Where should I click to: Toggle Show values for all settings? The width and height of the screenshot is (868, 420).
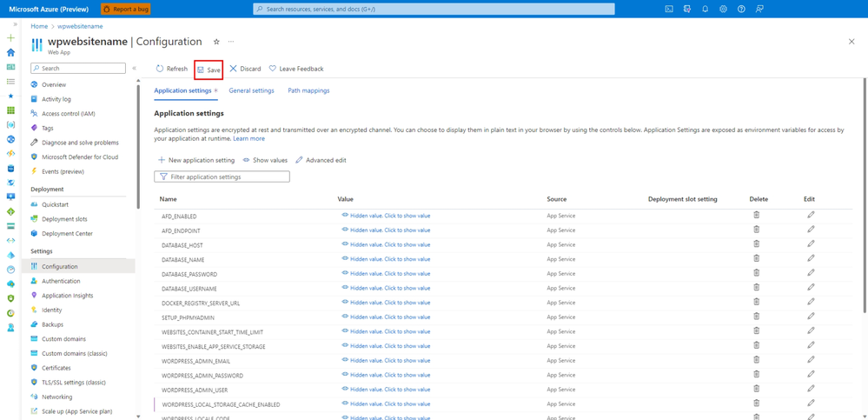coord(265,160)
